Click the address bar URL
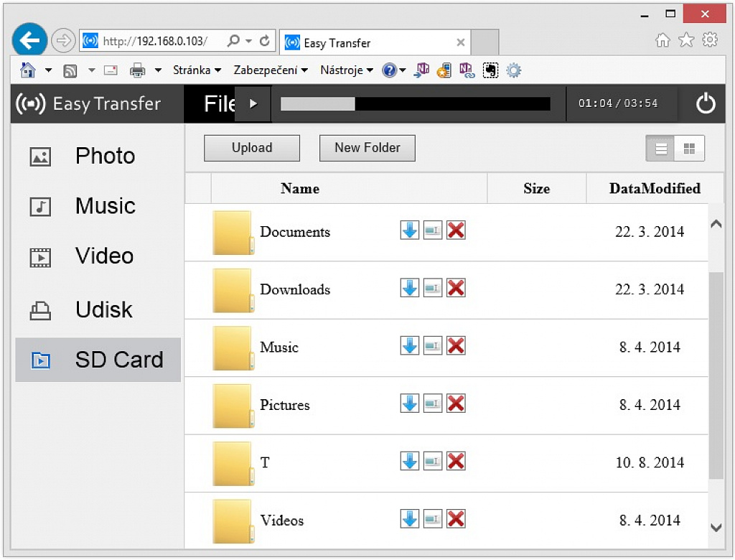This screenshot has width=735, height=560. coord(155,41)
